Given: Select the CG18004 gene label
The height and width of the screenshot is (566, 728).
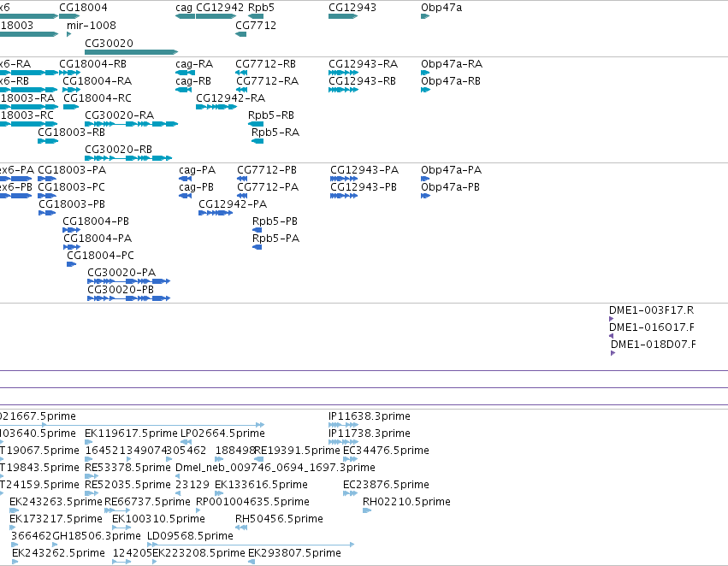Looking at the screenshot, I should tap(83, 8).
